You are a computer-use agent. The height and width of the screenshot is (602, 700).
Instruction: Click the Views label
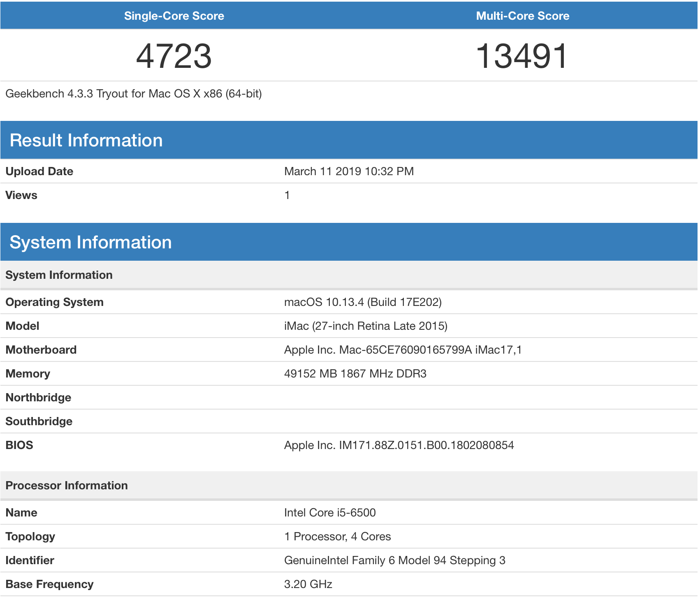point(21,195)
